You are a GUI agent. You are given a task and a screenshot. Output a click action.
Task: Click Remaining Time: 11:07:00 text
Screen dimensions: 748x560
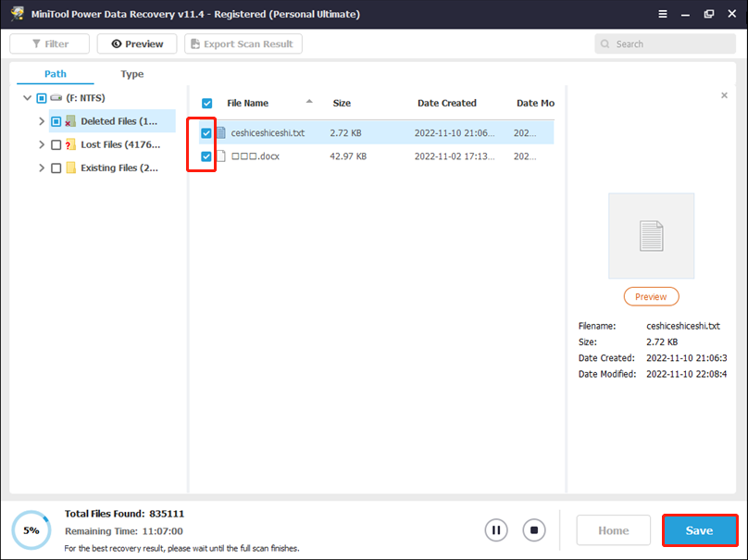pos(124,531)
